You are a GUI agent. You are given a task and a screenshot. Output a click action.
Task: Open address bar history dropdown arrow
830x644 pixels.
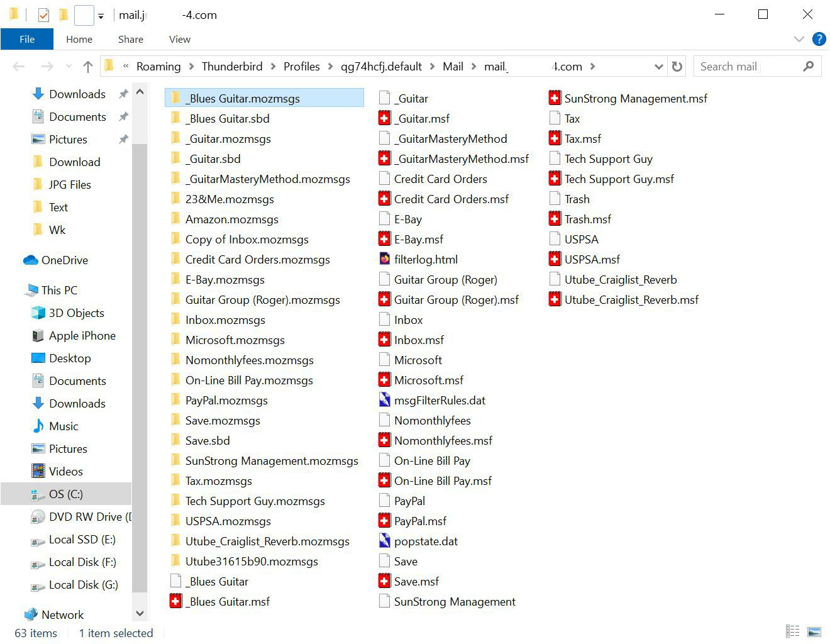[x=658, y=67]
